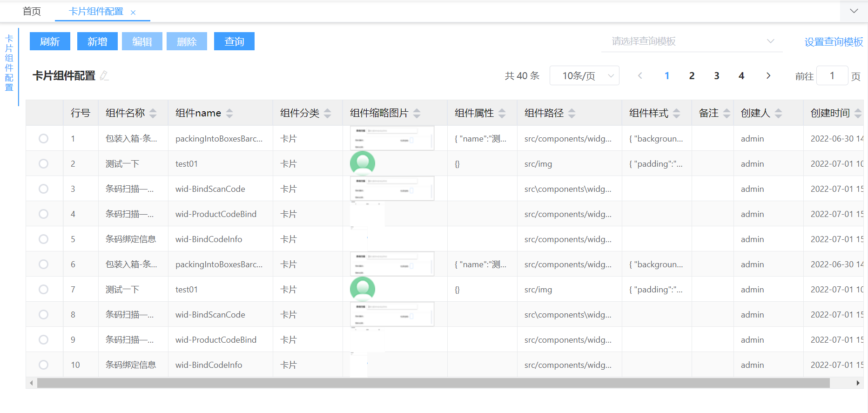This screenshot has height=413, width=868.
Task: Go to page 2
Action: (692, 75)
